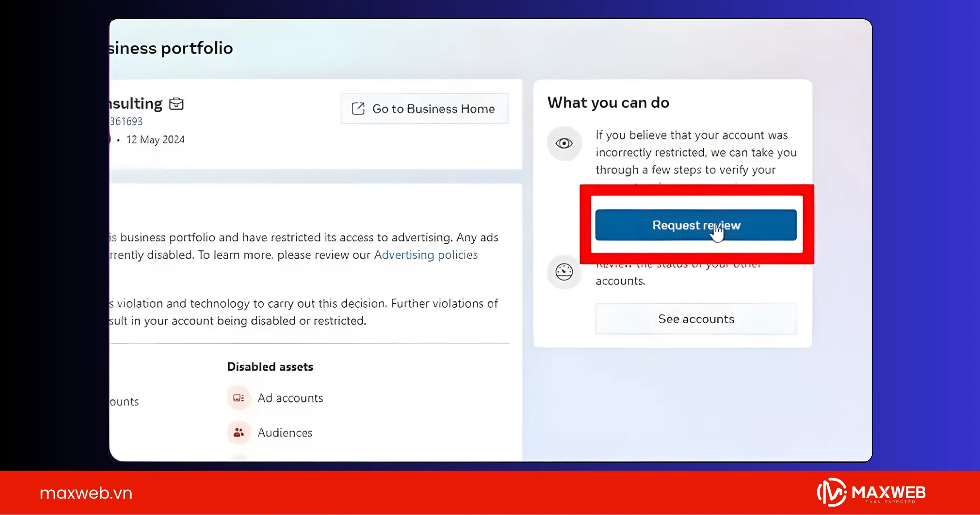Click the red Audiences people icon
Viewport: 980px width, 515px height.
pyautogui.click(x=238, y=433)
